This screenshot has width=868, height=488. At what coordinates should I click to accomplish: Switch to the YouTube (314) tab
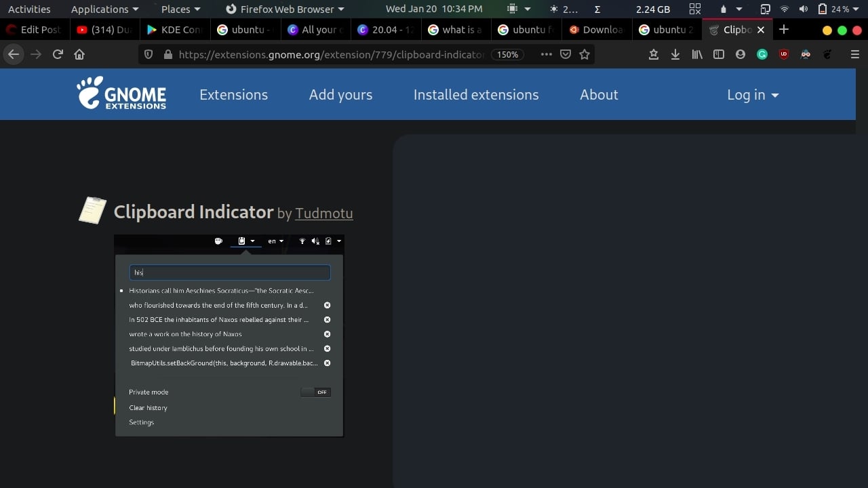coord(104,30)
